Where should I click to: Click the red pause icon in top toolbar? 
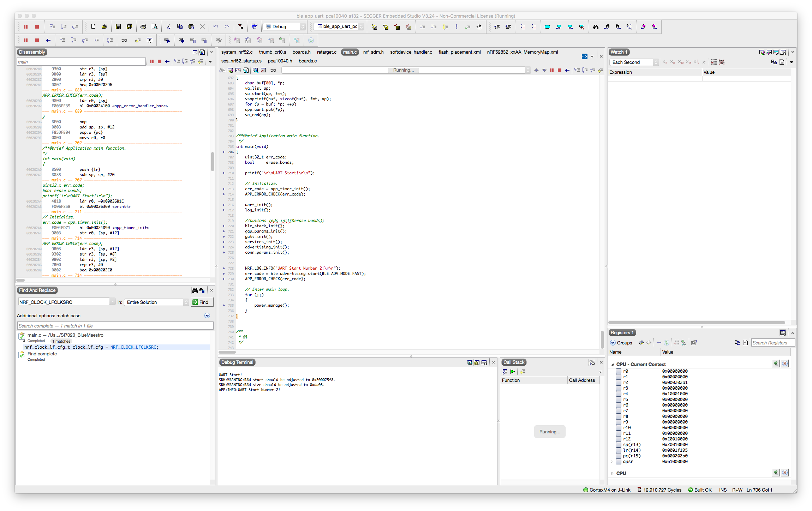pos(26,27)
